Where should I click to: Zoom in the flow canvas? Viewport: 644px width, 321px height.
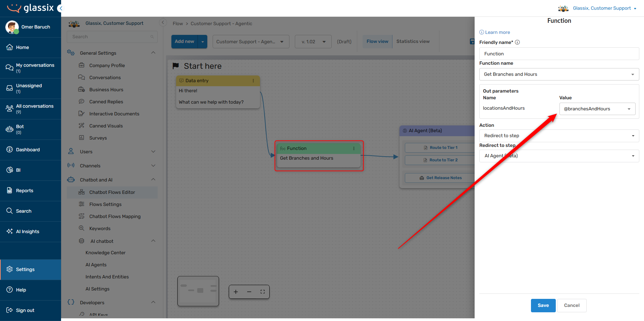(236, 292)
